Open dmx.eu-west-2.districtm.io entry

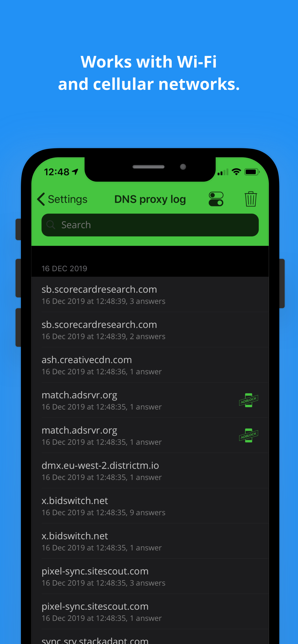click(150, 471)
